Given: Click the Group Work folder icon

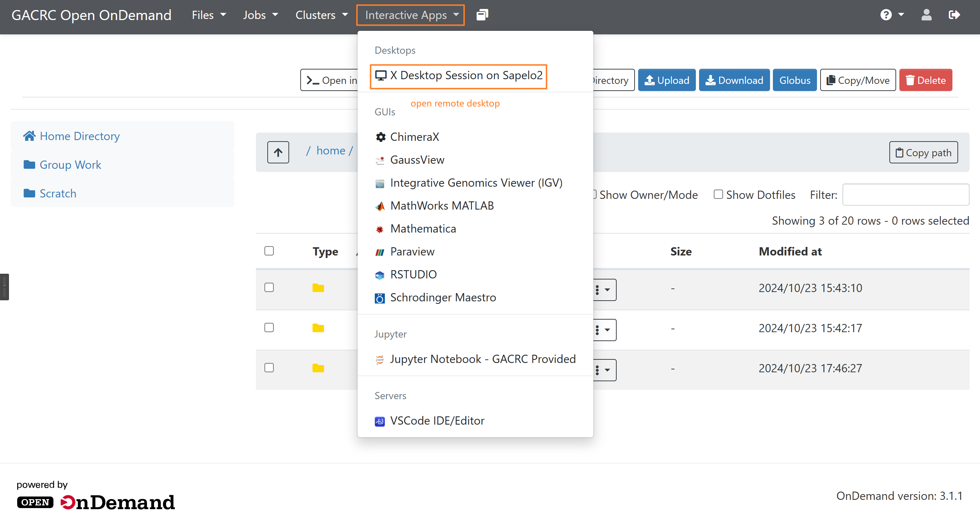Looking at the screenshot, I should click(29, 165).
